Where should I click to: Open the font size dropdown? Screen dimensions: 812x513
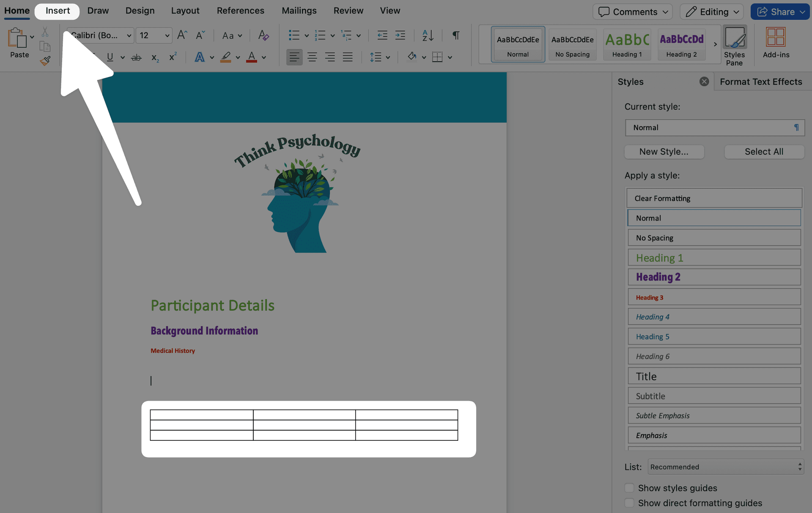click(167, 35)
